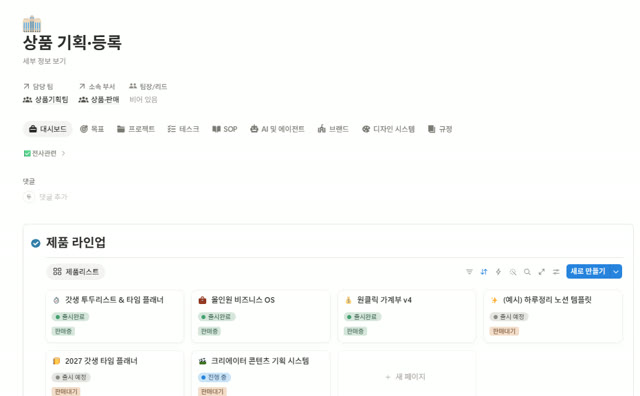Click 출시 예정 status on 하루정리 노션 템플릿 card
This screenshot has width=640, height=396.
(x=509, y=317)
